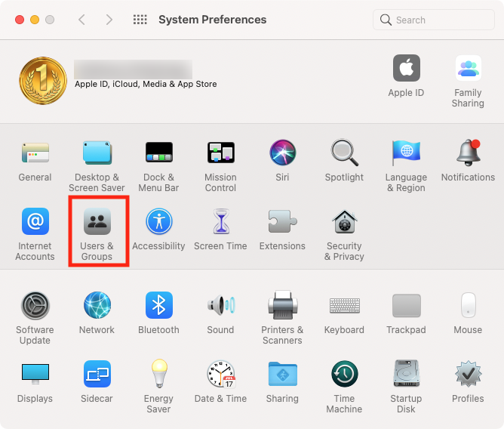Click the gold medal account picture

(x=43, y=81)
